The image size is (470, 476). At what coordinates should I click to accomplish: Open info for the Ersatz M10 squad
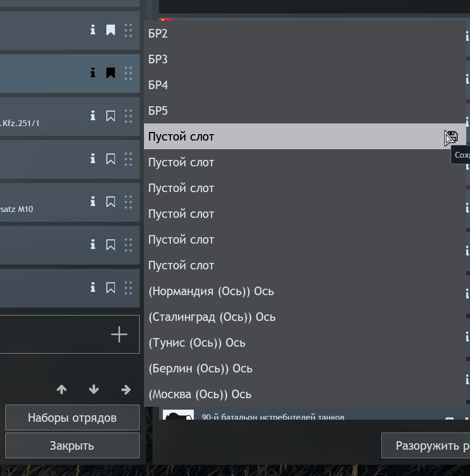point(93,202)
